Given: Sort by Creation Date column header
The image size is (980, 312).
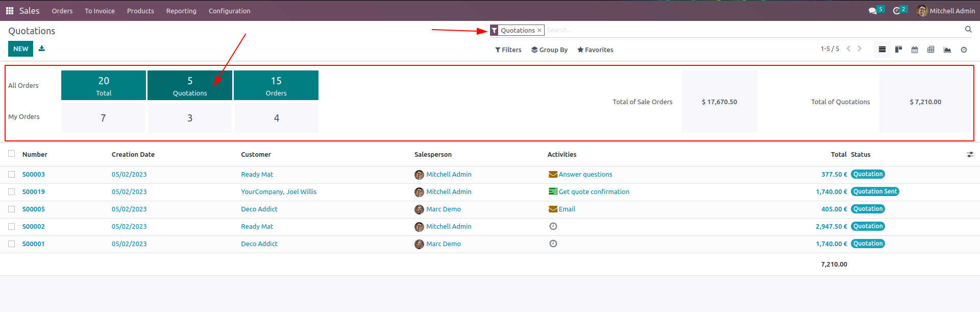Looking at the screenshot, I should [x=133, y=154].
